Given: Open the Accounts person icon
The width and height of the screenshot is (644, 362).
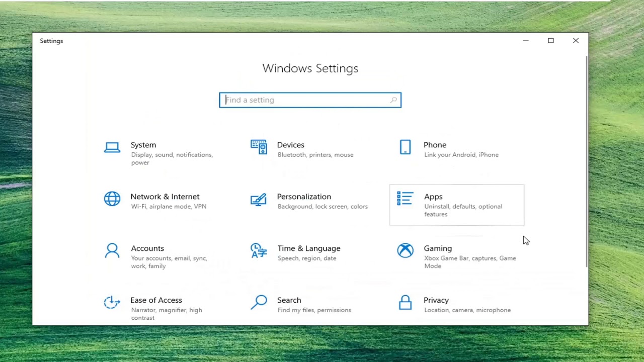Looking at the screenshot, I should pyautogui.click(x=112, y=250).
